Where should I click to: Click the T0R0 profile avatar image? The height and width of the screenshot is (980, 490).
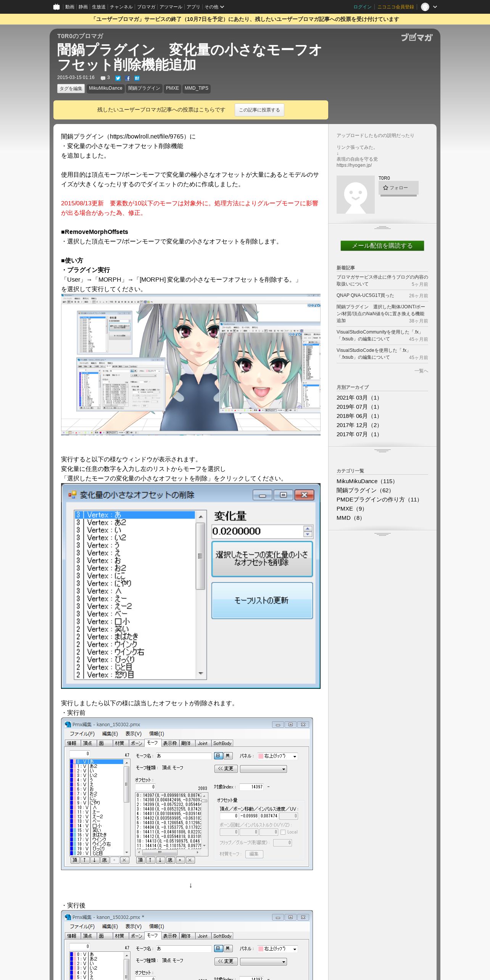(x=356, y=195)
